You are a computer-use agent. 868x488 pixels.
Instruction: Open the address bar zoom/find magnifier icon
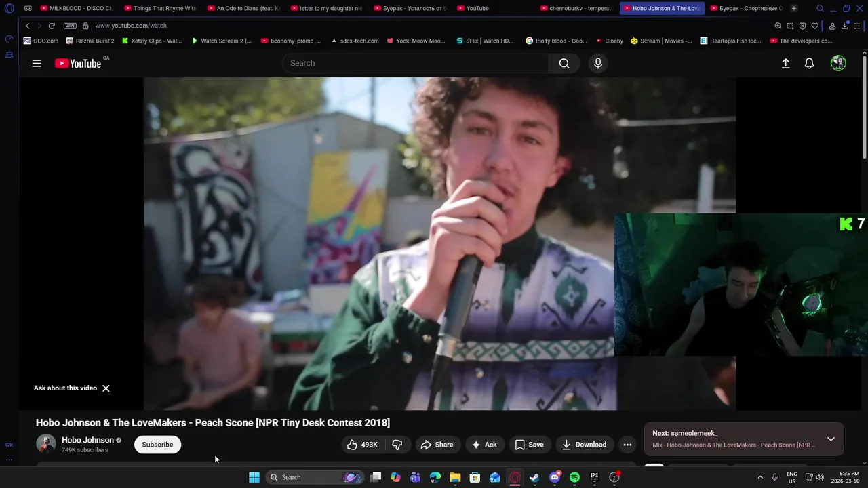point(778,26)
